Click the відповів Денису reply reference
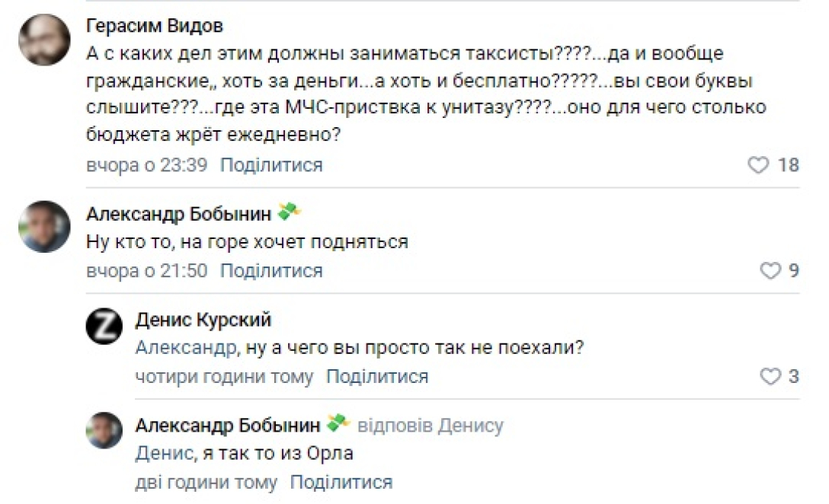The image size is (829, 504). click(431, 425)
